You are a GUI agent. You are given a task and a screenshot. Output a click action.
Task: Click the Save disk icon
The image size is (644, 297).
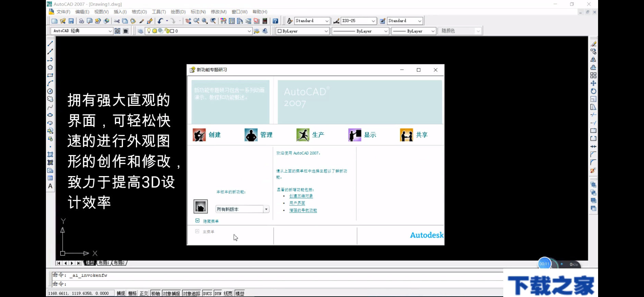71,21
